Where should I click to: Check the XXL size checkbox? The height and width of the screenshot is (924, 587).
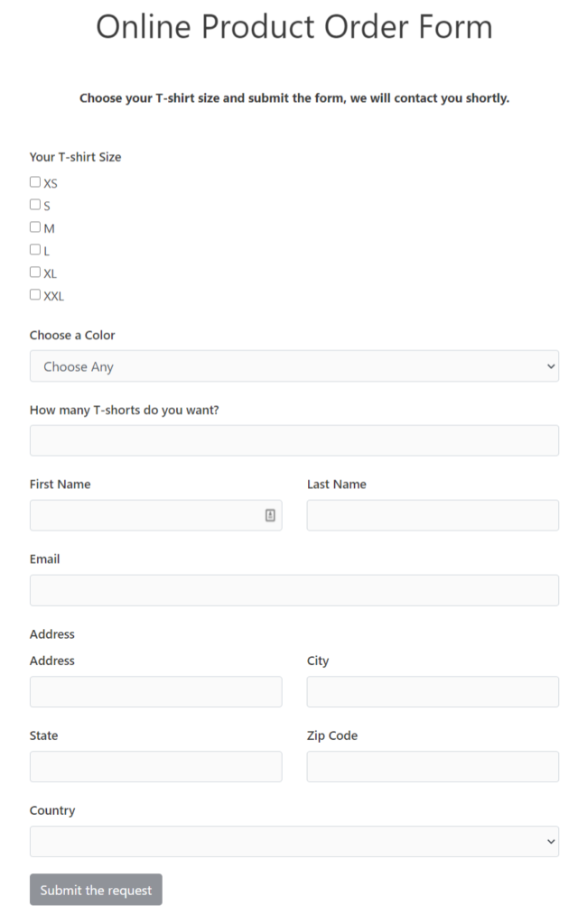coord(34,293)
